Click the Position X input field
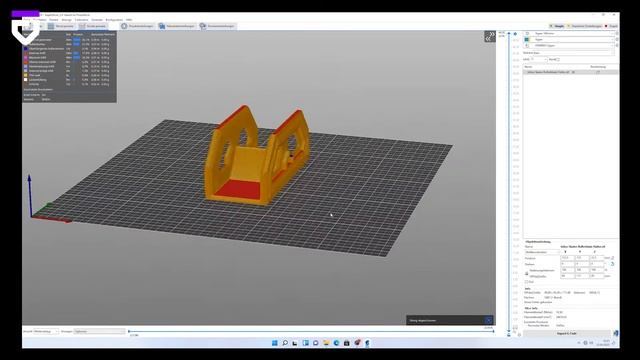 point(567,258)
